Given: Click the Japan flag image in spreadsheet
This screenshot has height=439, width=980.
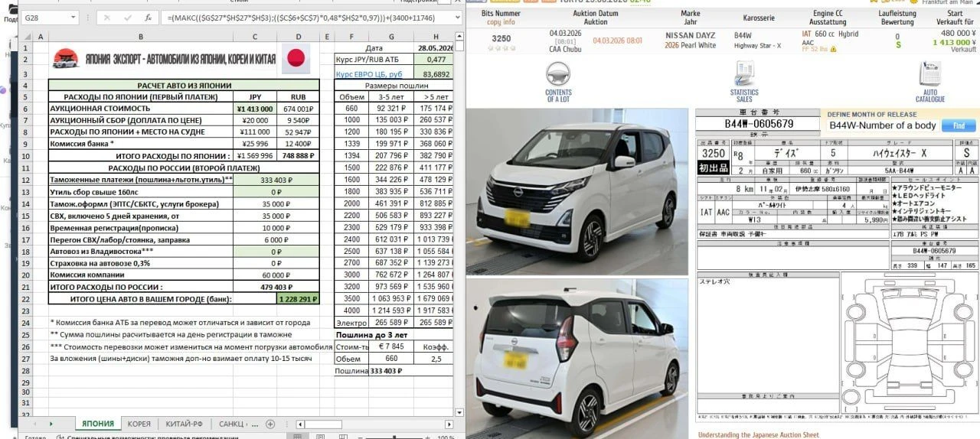Looking at the screenshot, I should [295, 59].
